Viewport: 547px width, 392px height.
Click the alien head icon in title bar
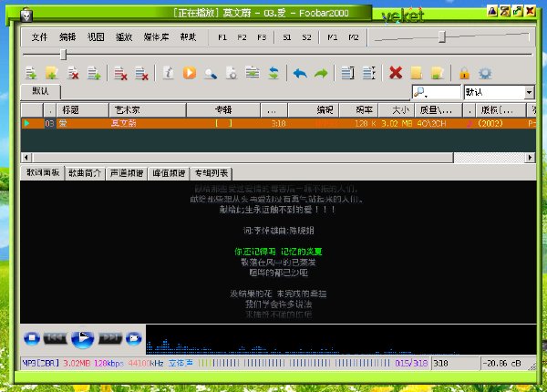[26, 15]
